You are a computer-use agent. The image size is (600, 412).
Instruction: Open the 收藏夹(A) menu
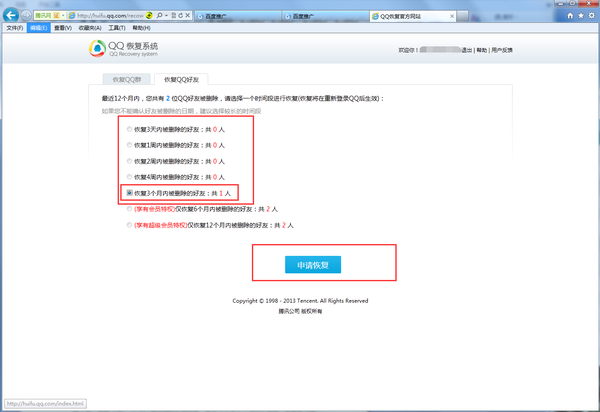tap(90, 28)
